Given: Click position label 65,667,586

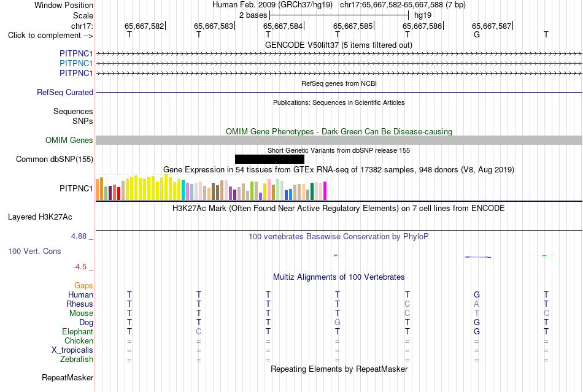Looking at the screenshot, I should (x=422, y=26).
